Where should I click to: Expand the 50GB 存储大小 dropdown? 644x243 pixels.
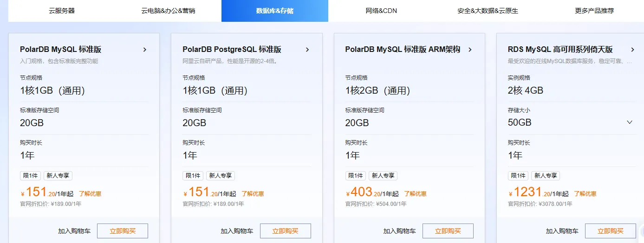[629, 122]
